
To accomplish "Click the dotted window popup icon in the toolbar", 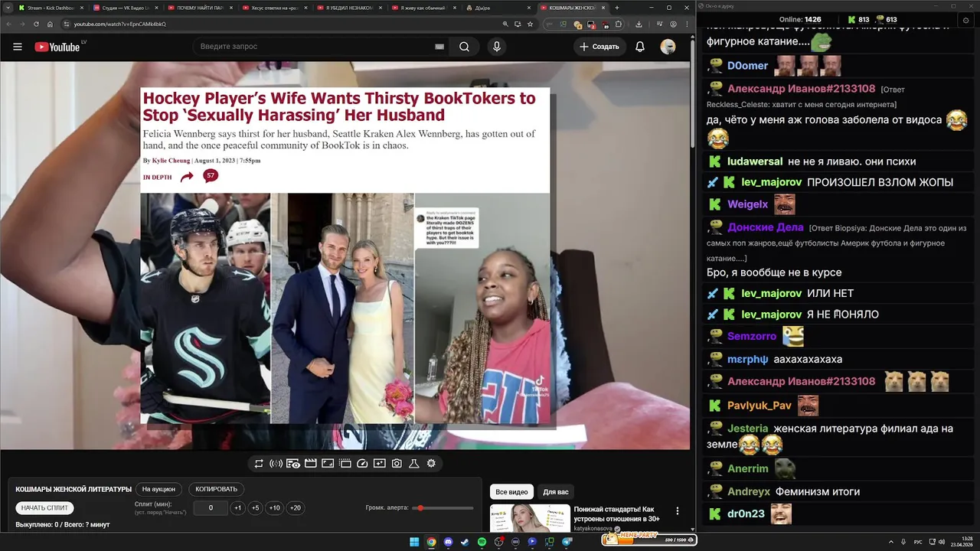I will 345,464.
